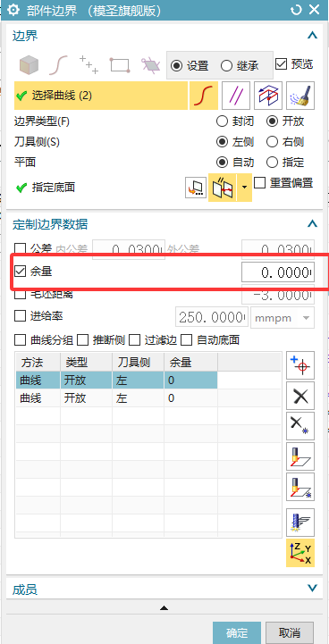Click the tool on plane icon
The image size is (329, 644).
tap(300, 456)
